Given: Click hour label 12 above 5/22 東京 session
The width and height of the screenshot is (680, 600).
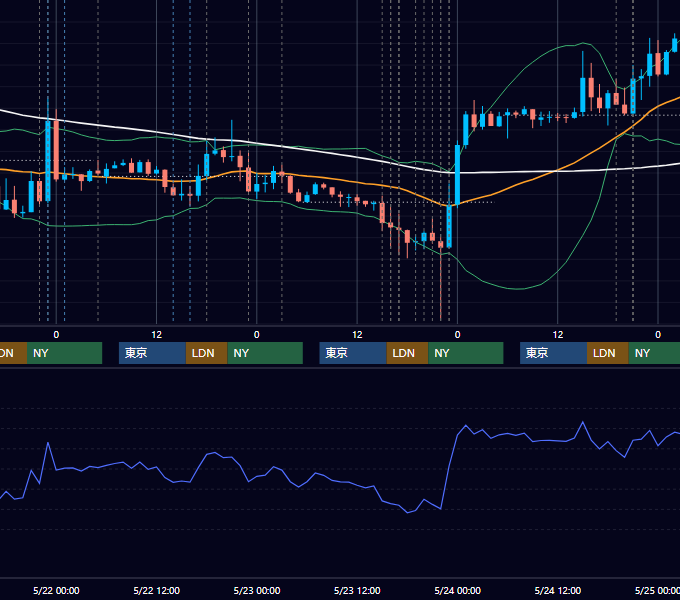Looking at the screenshot, I should pyautogui.click(x=157, y=335).
